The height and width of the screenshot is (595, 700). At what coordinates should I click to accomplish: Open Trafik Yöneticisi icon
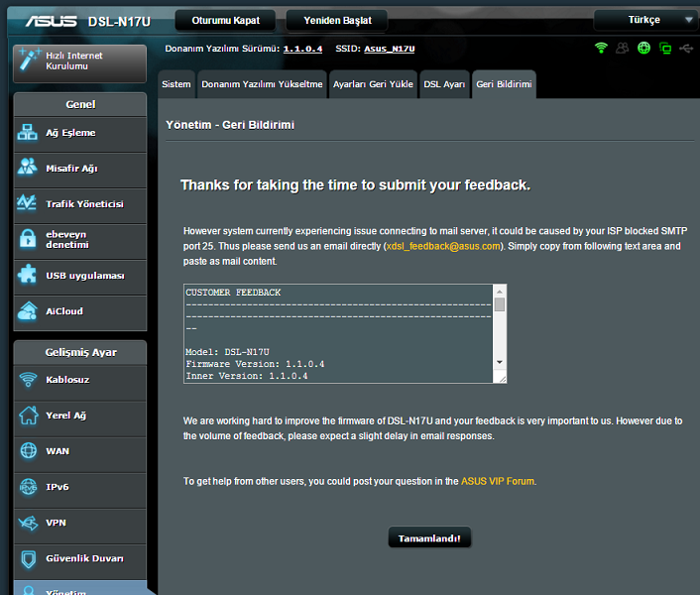click(27, 202)
